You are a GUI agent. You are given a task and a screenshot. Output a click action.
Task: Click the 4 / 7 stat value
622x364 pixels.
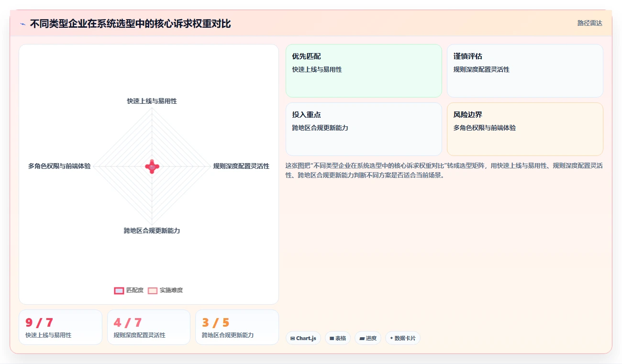point(128,323)
